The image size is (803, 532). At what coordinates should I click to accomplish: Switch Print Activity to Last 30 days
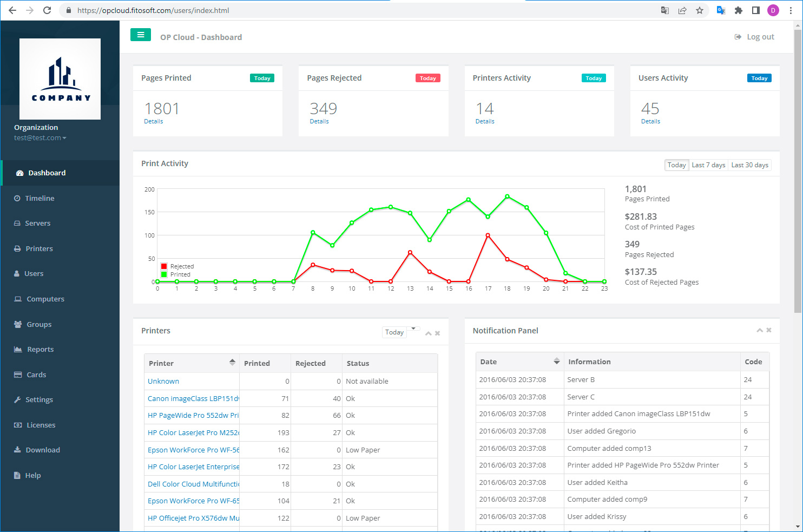point(749,165)
